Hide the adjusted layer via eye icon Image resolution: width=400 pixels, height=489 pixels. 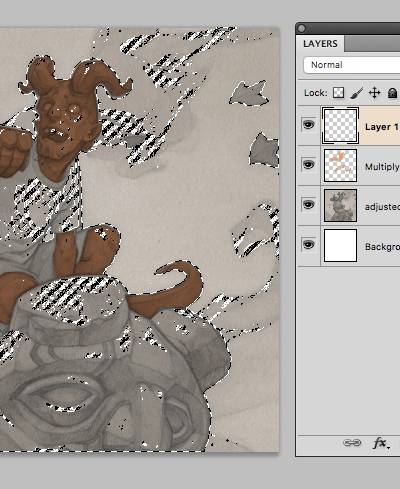(308, 204)
